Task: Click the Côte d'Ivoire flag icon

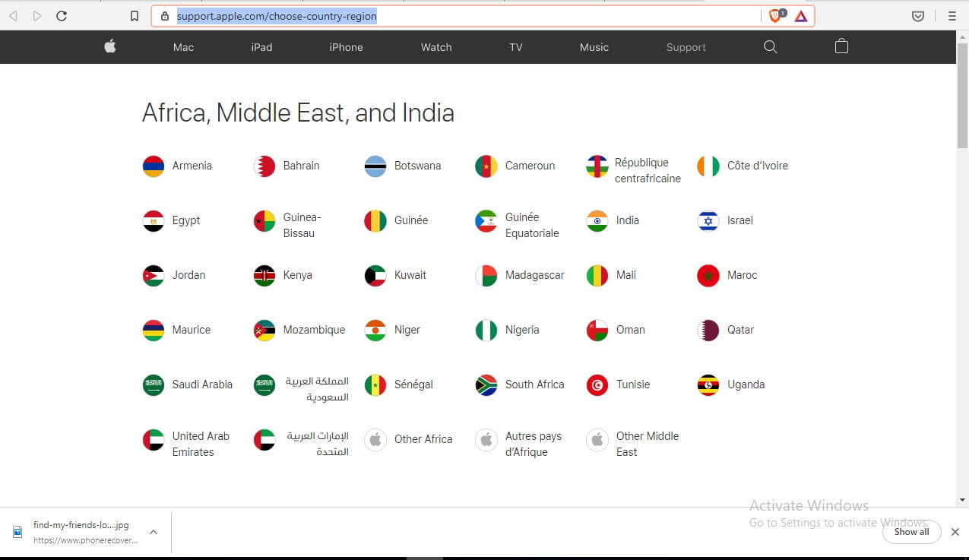Action: [x=708, y=166]
